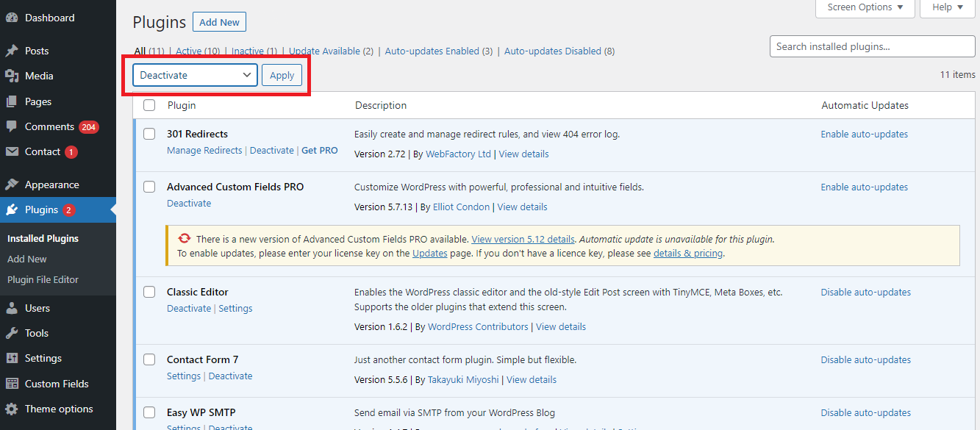Screen dimensions: 980x430
Task: Deactivate the Contact Form 7 plugin
Action: coord(230,376)
